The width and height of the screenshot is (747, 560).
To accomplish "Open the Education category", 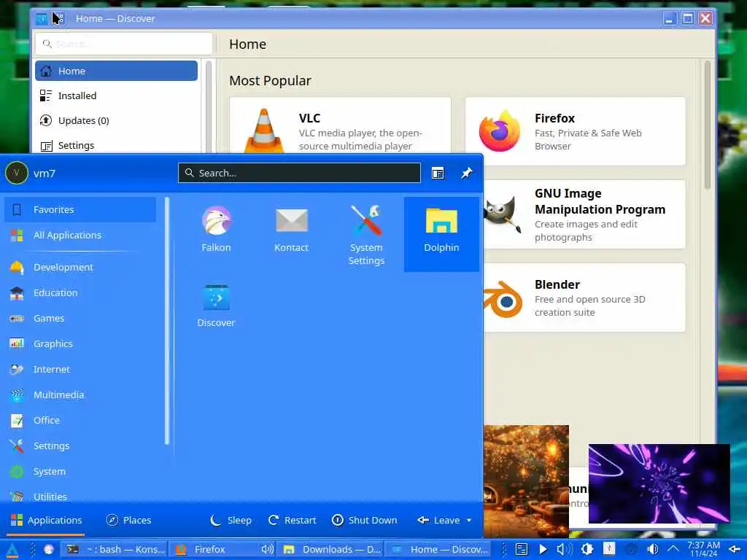I will coord(80,293).
